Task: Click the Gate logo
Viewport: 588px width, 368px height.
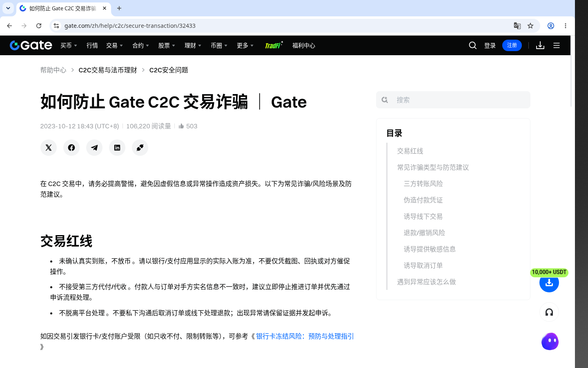Action: click(x=31, y=45)
